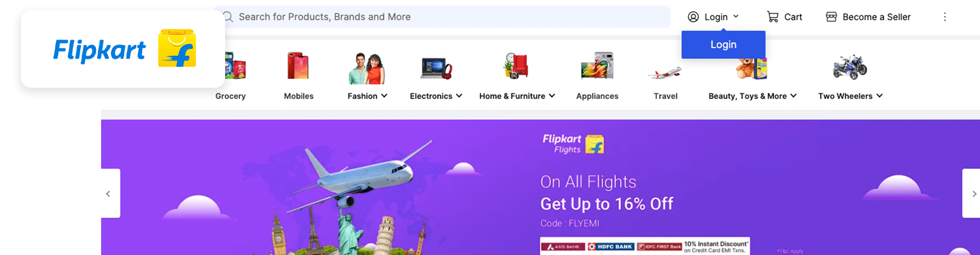Click the Two Wheelers motorcycle icon
The image size is (980, 255).
click(850, 67)
